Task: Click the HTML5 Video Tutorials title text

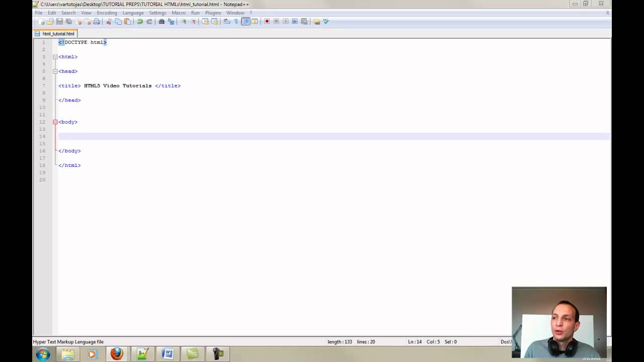Action: tap(118, 86)
